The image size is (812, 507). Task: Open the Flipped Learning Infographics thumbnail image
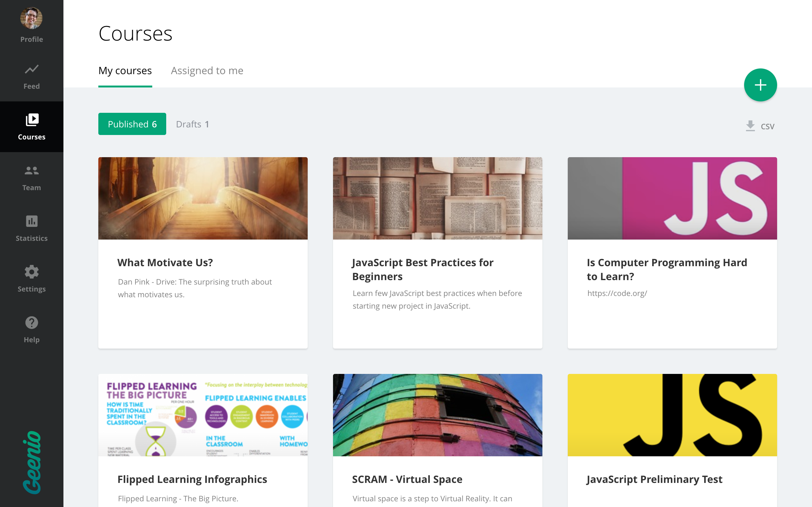tap(203, 415)
